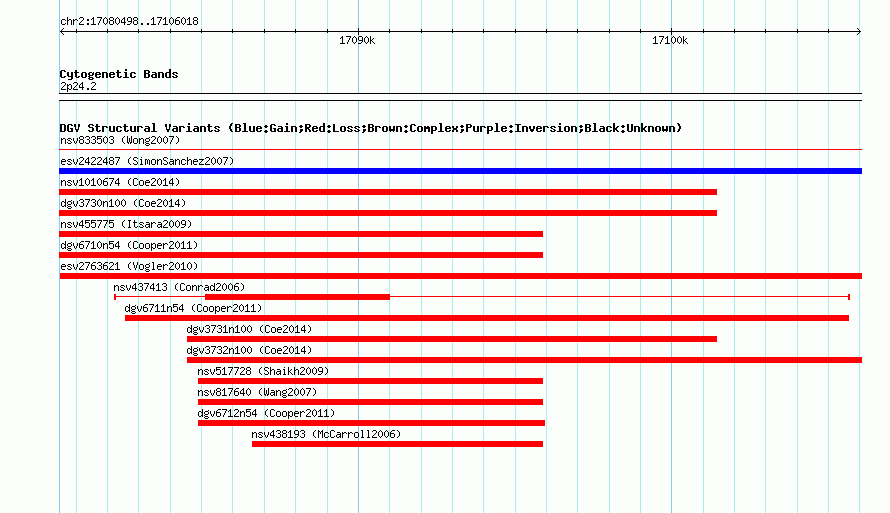Click the 17100k ruler position label
This screenshot has width=890, height=513.
(670, 40)
